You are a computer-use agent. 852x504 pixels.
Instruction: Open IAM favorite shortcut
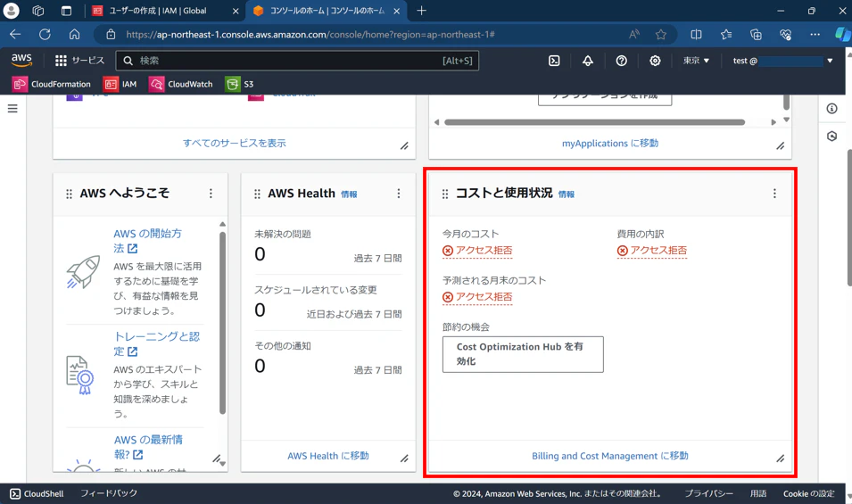[x=120, y=84]
